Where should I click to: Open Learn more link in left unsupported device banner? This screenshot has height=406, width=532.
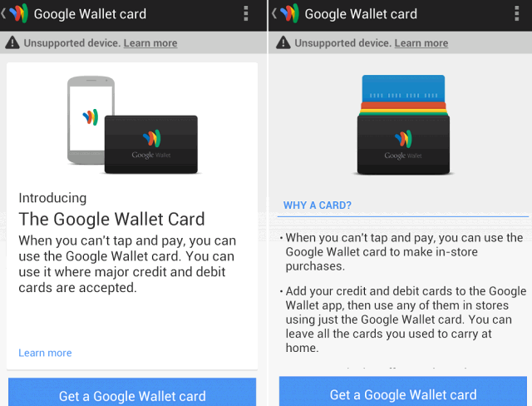(150, 43)
